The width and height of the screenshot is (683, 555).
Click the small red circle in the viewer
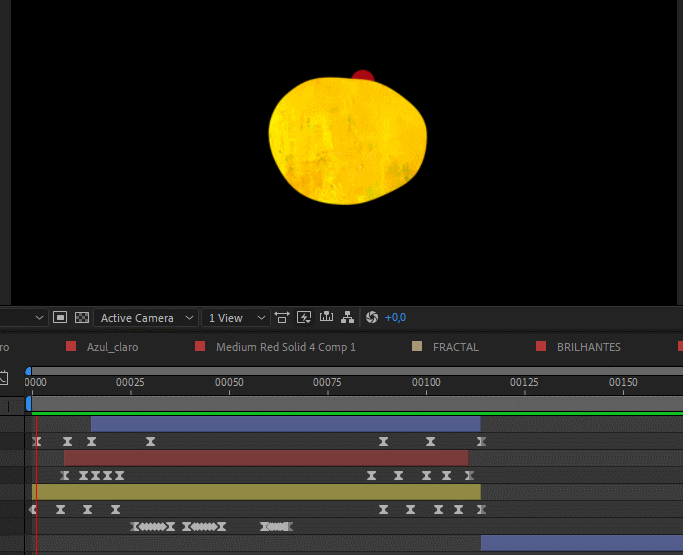click(363, 75)
